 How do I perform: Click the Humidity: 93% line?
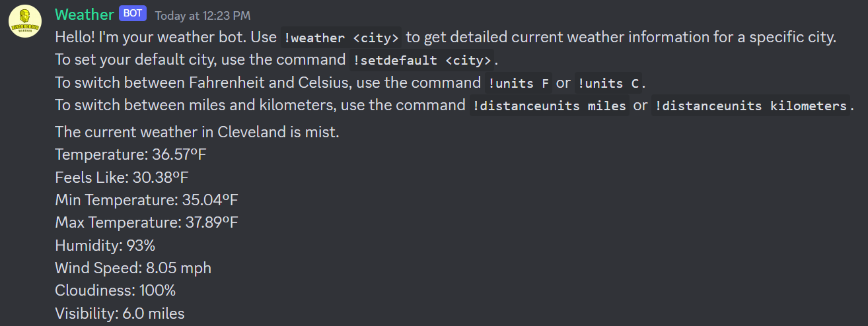pos(105,245)
